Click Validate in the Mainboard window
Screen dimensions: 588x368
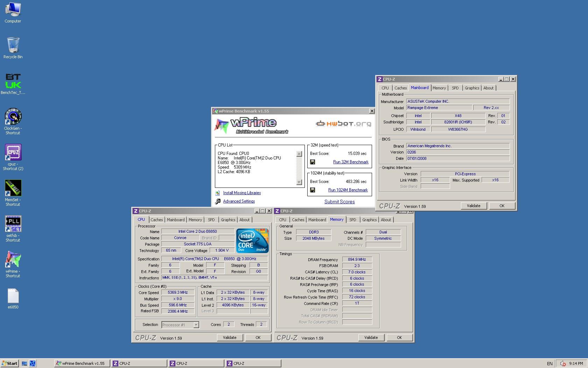474,206
